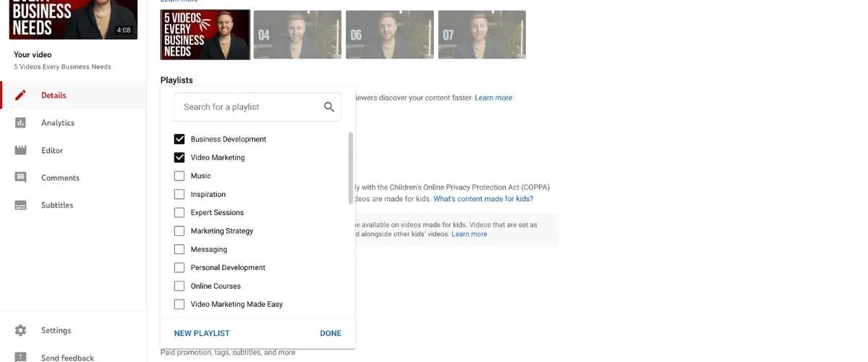The image size is (868, 362).
Task: Select the thumbnail option numbered 07
Action: click(x=482, y=34)
